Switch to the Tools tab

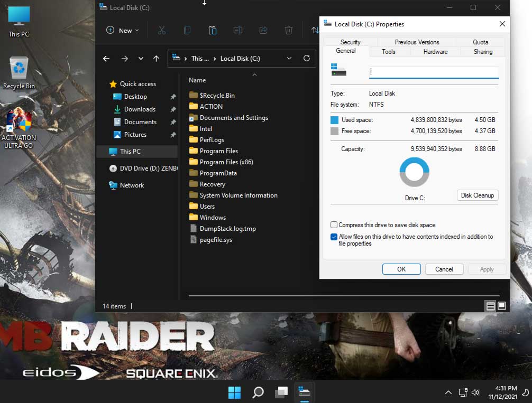389,52
